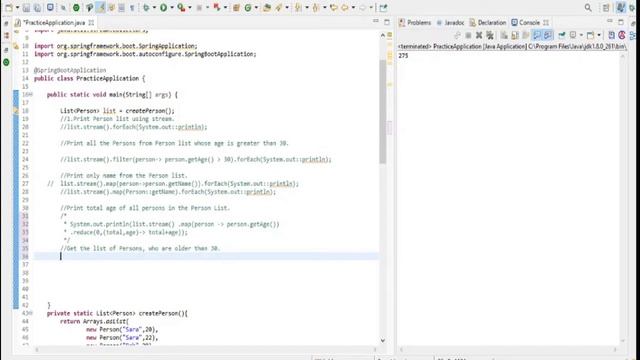This screenshot has width=640, height=360.
Task: Minimize the editor area pane
Action: coord(376,21)
